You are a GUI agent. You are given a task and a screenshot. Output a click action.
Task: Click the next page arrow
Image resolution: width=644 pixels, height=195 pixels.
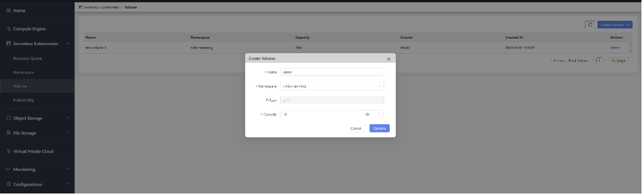click(605, 60)
